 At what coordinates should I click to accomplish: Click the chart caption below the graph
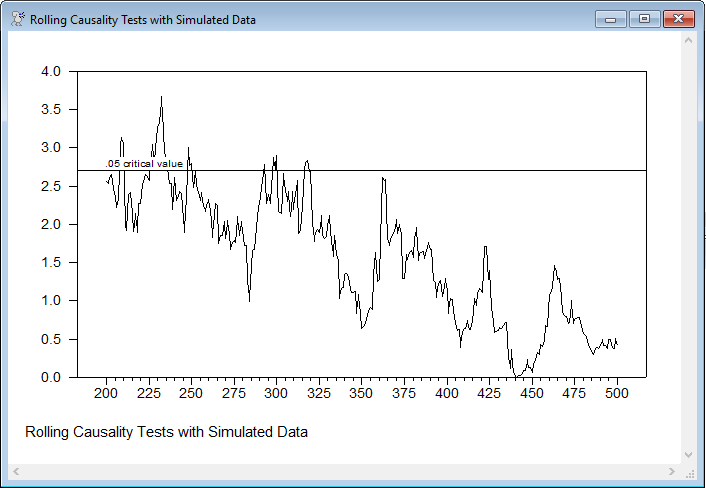166,432
